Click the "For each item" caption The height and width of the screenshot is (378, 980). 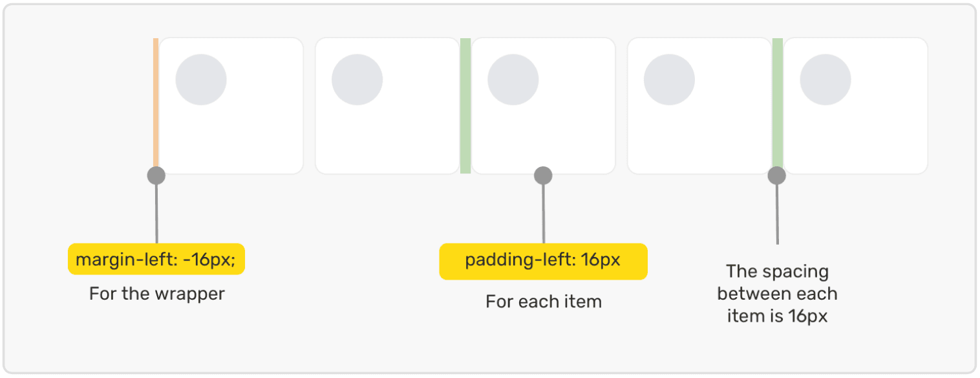click(544, 302)
